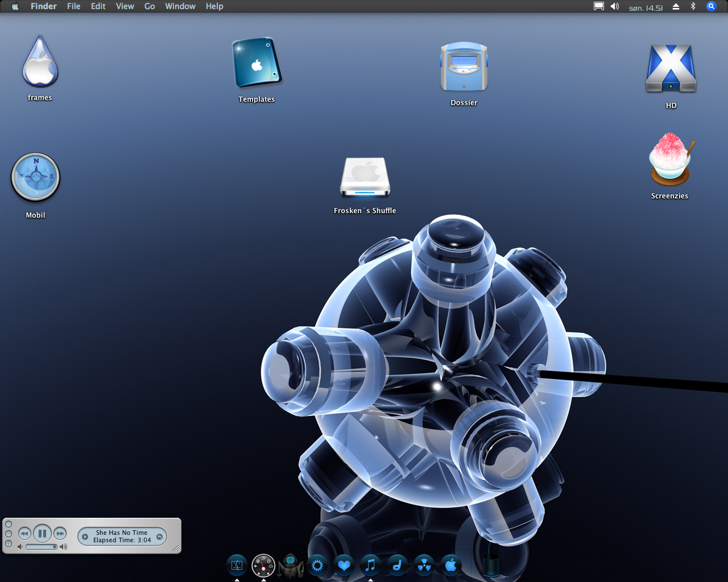Click the She Has No Time title
Viewport: 728px width, 582px height.
tap(122, 533)
